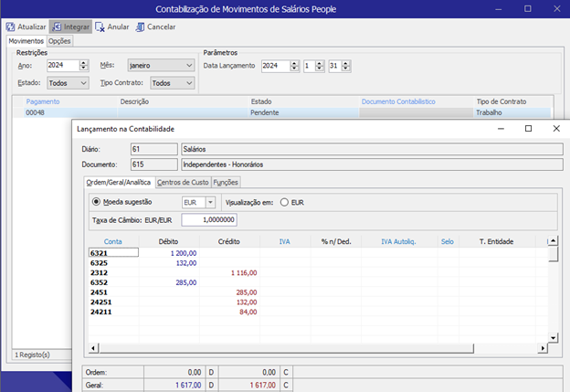The width and height of the screenshot is (570, 392).
Task: Click the Taxa de Câmbio input field
Action: click(210, 219)
